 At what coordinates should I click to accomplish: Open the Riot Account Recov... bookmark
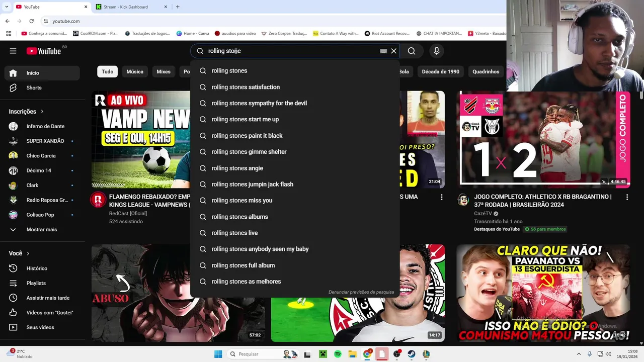point(387,34)
